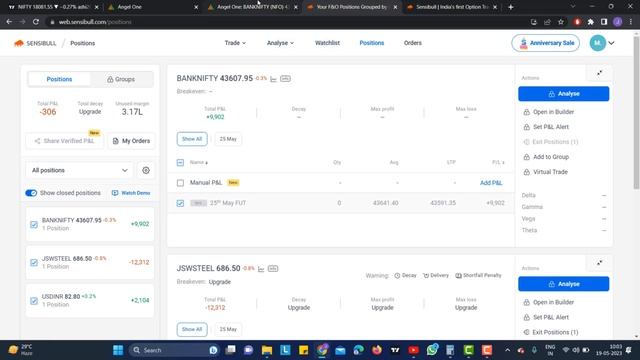Uncheck the 25th May FUT row
The width and height of the screenshot is (640, 360).
click(180, 203)
